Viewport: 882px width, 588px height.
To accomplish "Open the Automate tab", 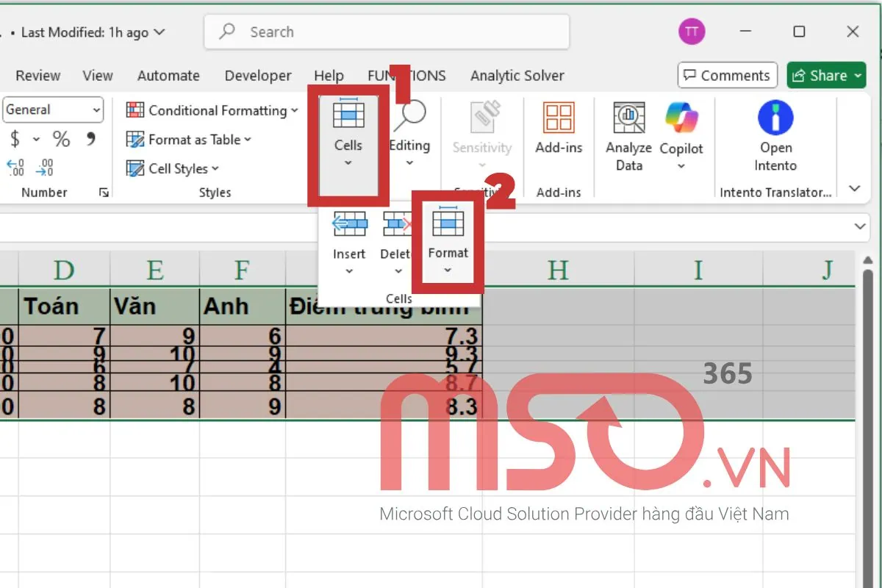I will (168, 76).
